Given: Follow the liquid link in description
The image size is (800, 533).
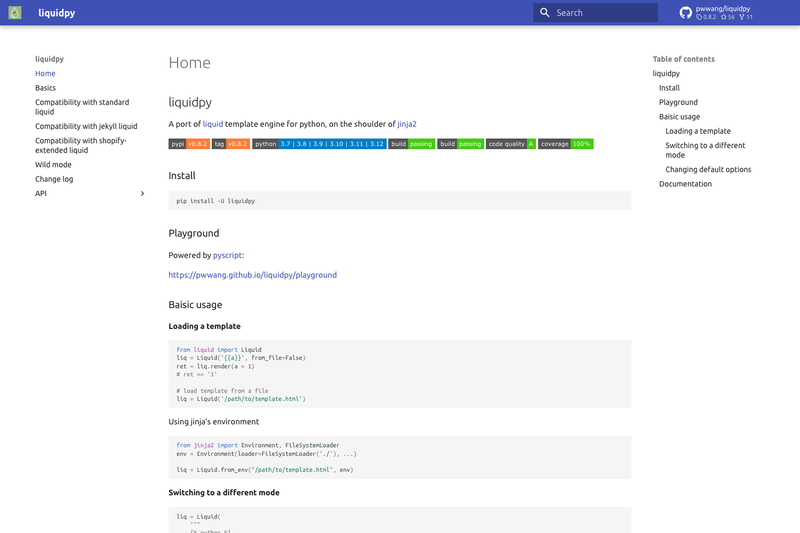Looking at the screenshot, I should coord(213,124).
